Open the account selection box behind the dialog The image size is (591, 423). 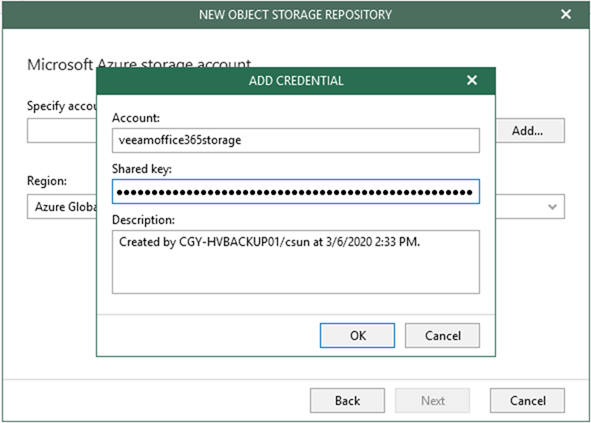point(62,130)
